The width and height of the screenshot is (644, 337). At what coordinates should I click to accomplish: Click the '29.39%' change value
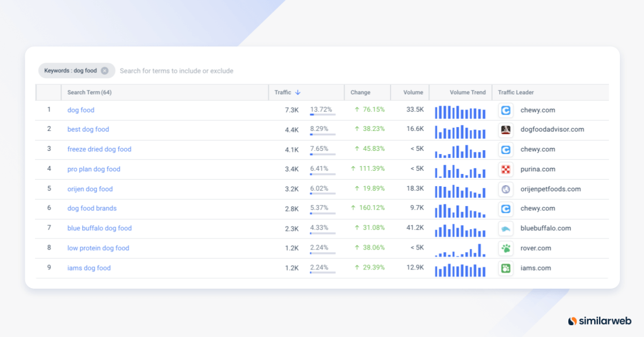[x=374, y=267]
